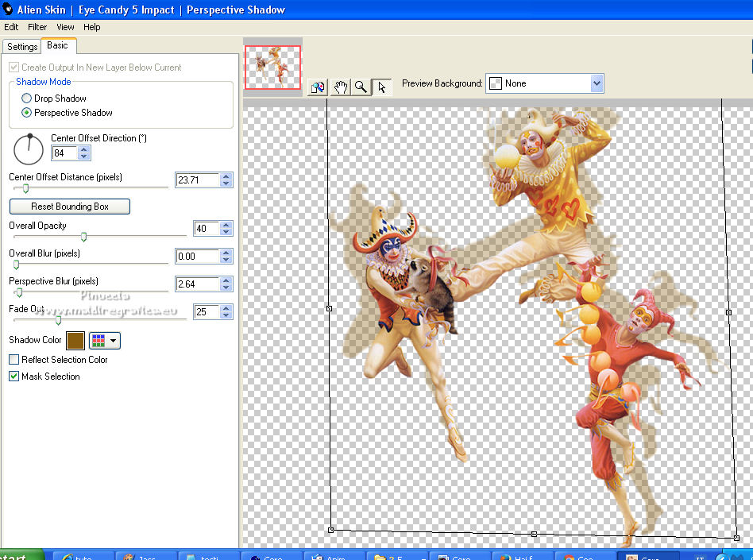
Task: Increase Overall Opacity with up arrow
Action: tap(226, 225)
